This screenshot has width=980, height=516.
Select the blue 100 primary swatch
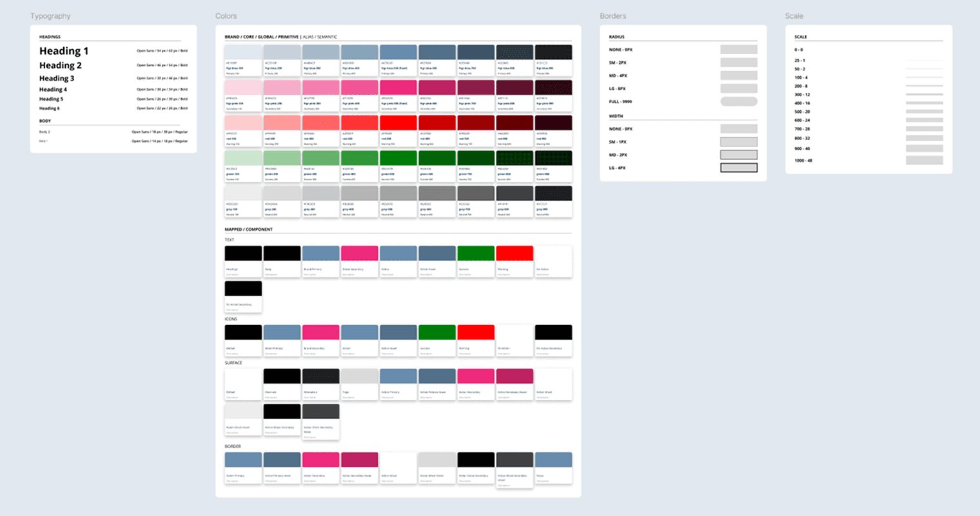point(243,60)
